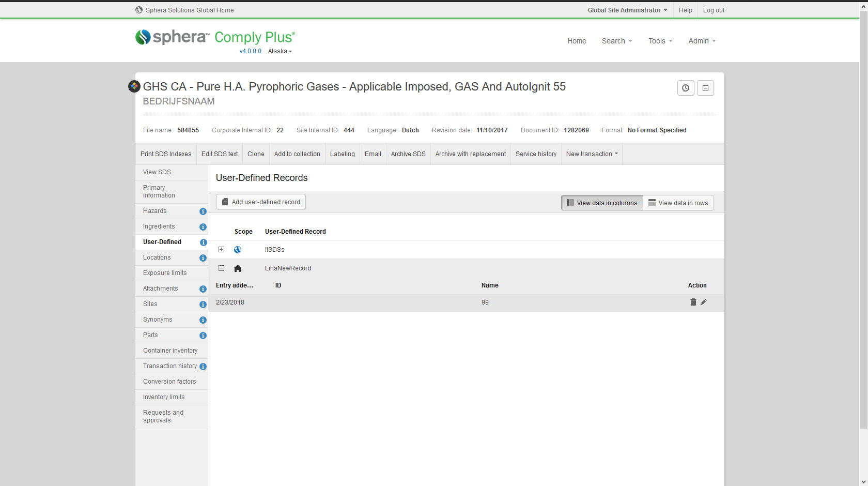The height and width of the screenshot is (486, 868).
Task: Delete the 2/23/2018 entry with trash icon
Action: pos(693,302)
